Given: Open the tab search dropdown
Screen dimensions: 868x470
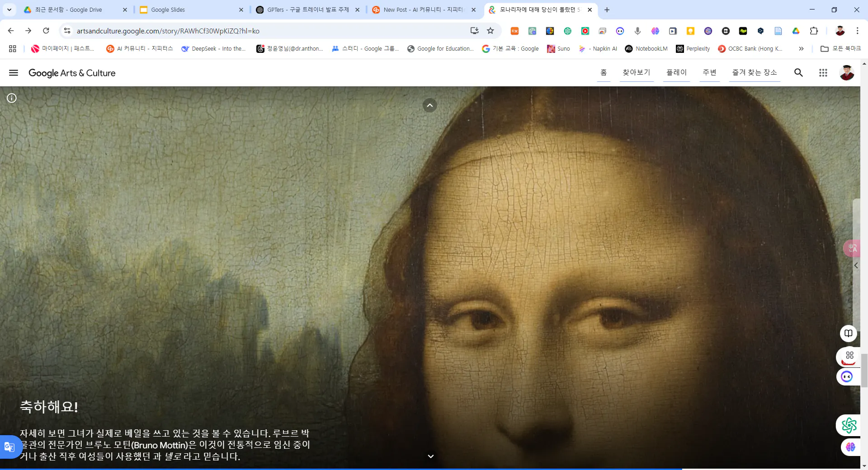Looking at the screenshot, I should tap(9, 9).
